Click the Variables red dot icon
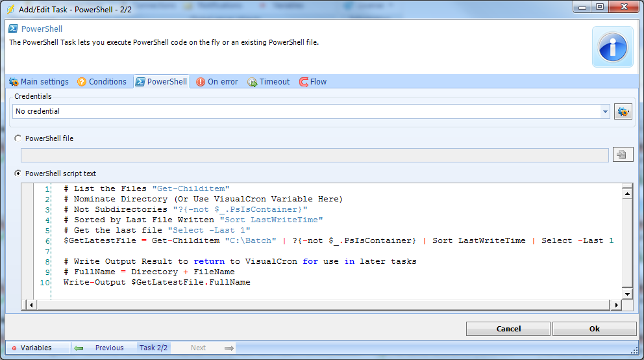The height and width of the screenshot is (360, 644). point(14,348)
